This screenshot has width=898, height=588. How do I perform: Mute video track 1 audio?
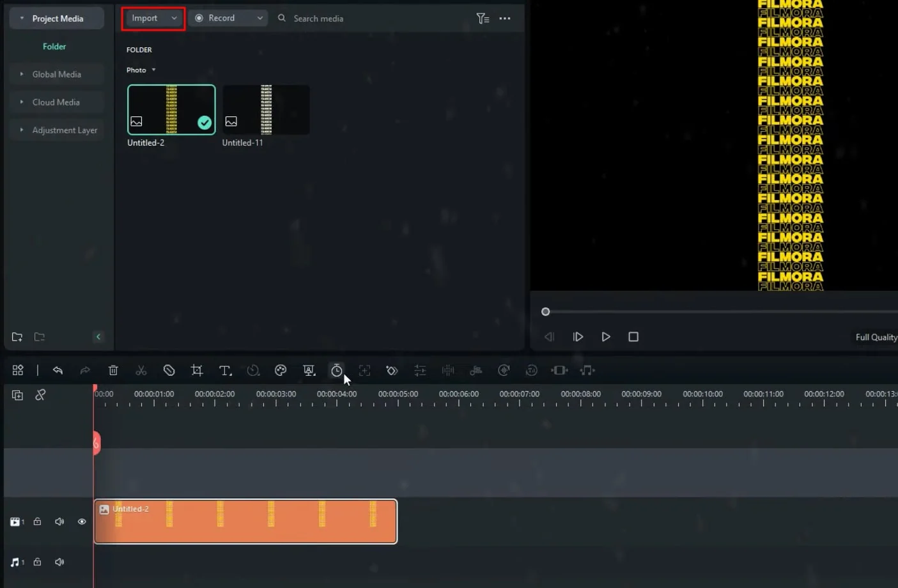tap(59, 522)
